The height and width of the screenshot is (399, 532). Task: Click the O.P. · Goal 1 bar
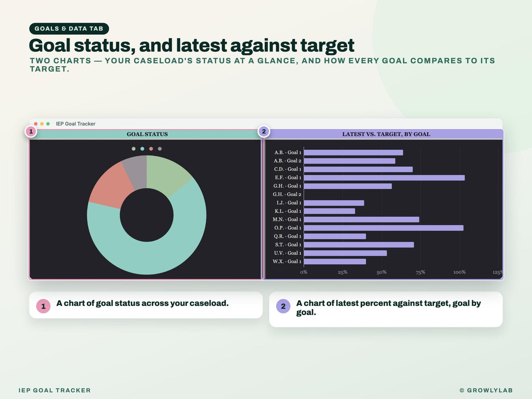(383, 228)
